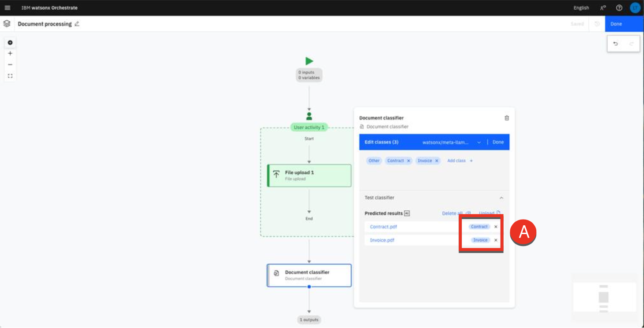The height and width of the screenshot is (328, 644).
Task: Remove the Contract.pdf test result
Action: (496, 227)
